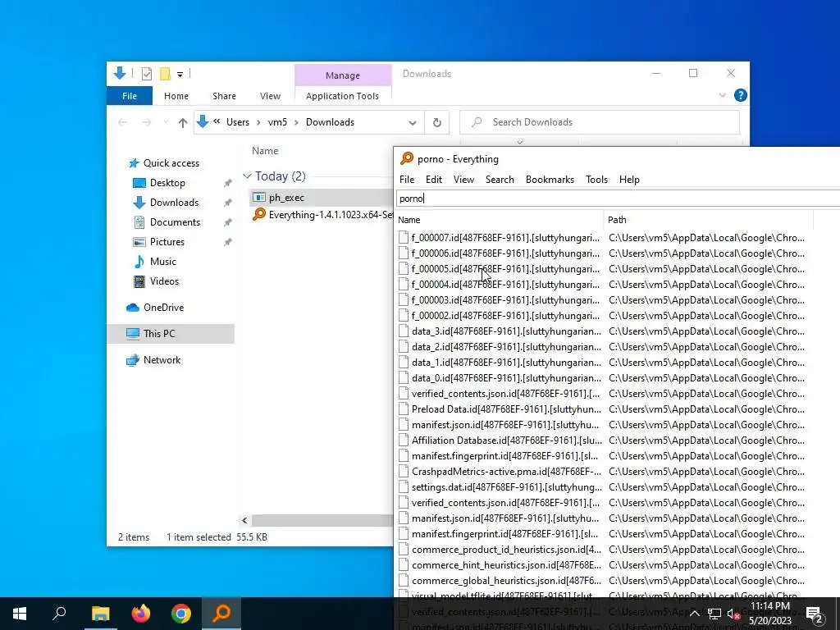This screenshot has height=630, width=840.
Task: Launch Google Chrome from the taskbar
Action: click(181, 614)
